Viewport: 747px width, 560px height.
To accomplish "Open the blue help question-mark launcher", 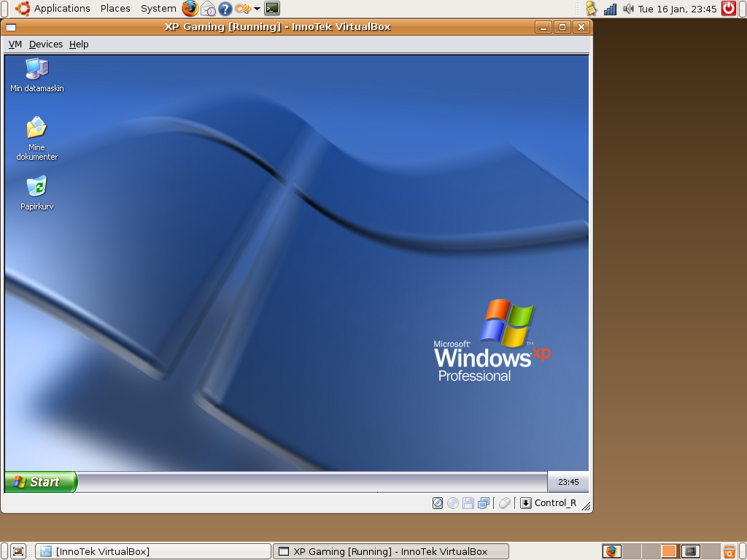I will tap(225, 9).
